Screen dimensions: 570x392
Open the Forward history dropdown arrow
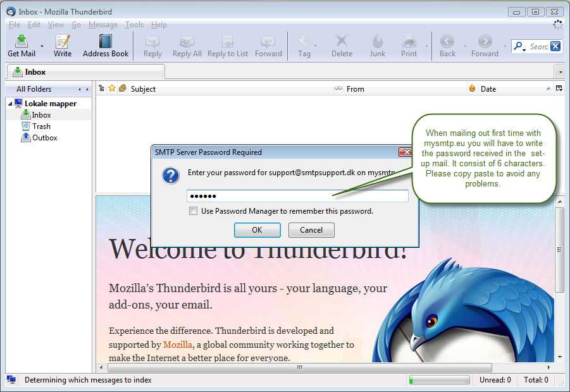505,46
